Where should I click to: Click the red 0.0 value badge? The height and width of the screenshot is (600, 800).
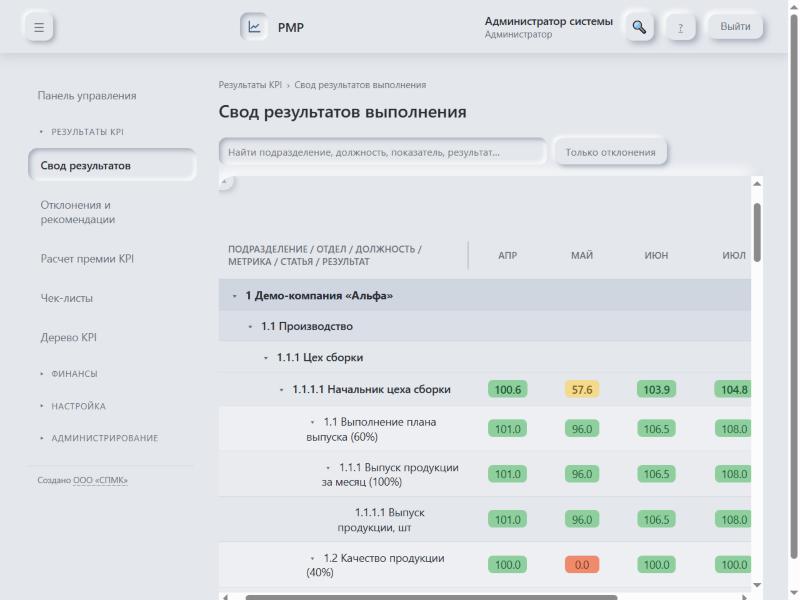point(582,565)
